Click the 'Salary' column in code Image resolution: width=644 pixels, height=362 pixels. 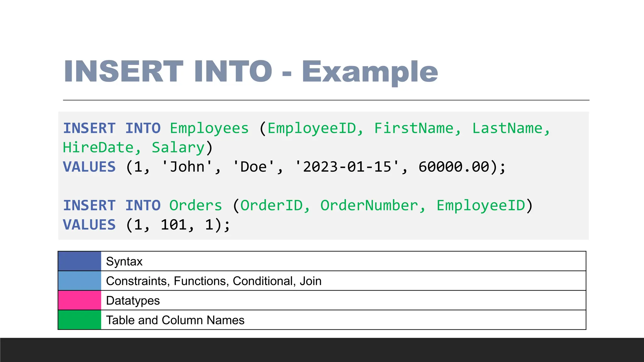[x=178, y=147]
